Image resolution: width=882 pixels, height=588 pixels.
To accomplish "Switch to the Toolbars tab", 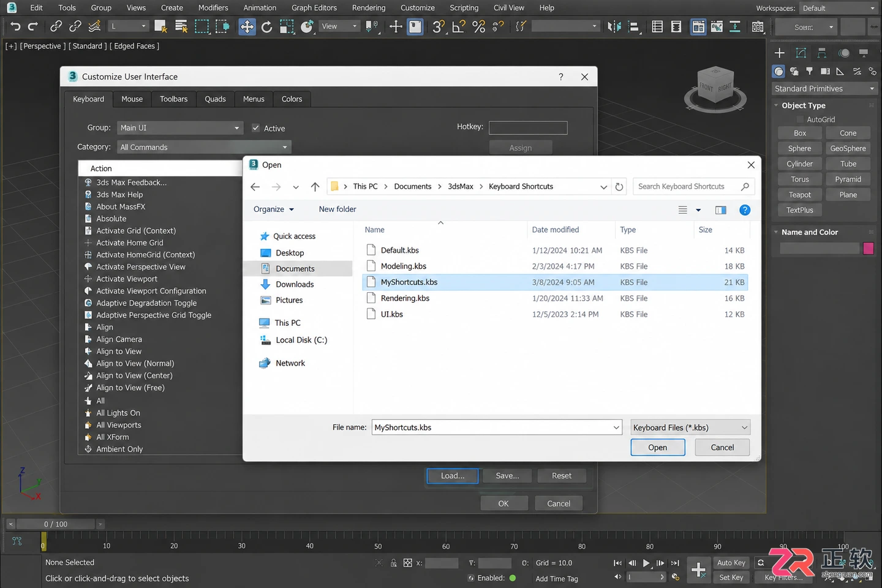I will pos(174,99).
